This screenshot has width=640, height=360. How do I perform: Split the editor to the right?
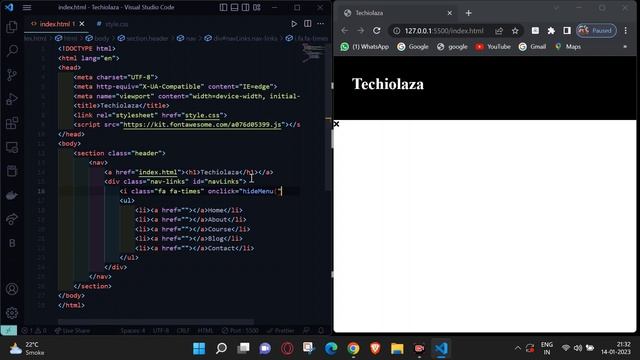coord(307,24)
